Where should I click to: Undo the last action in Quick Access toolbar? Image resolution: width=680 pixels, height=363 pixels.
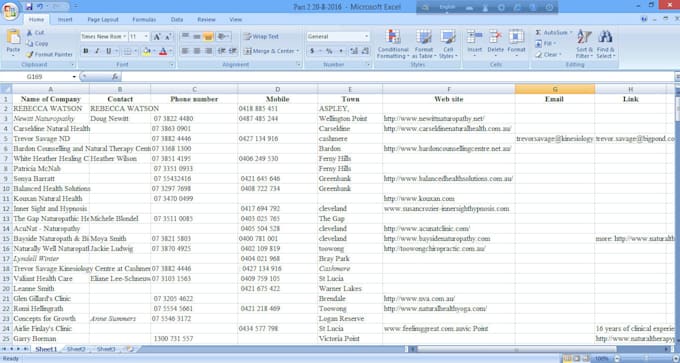40,7
